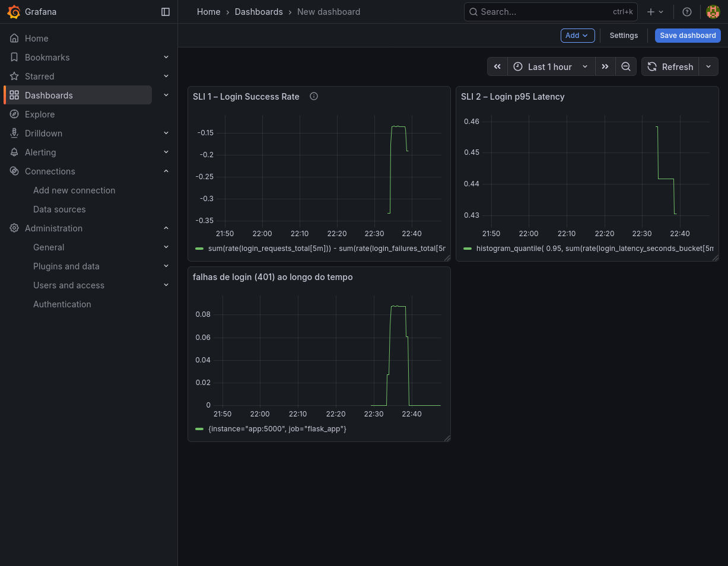728x566 pixels.
Task: Click the Grafana logo icon
Action: [14, 12]
